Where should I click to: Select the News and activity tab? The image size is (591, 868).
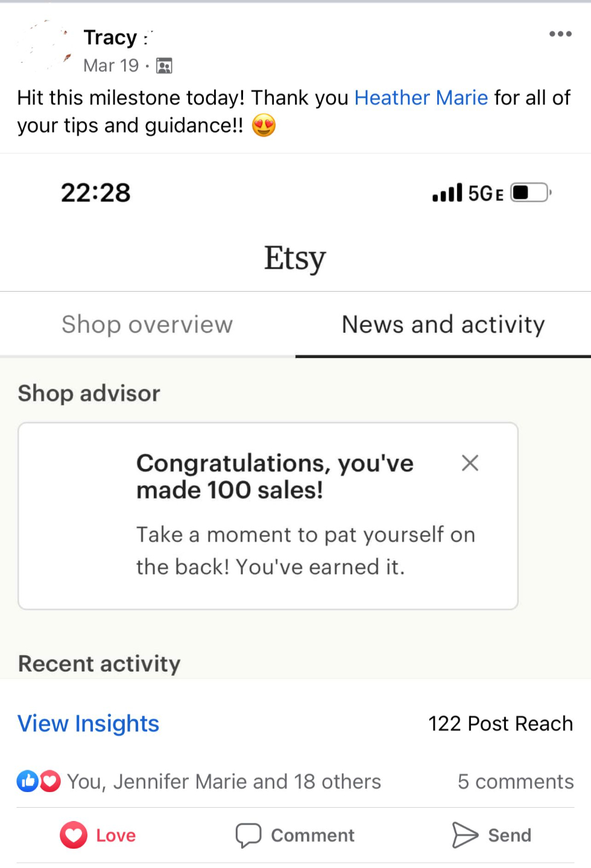(443, 324)
